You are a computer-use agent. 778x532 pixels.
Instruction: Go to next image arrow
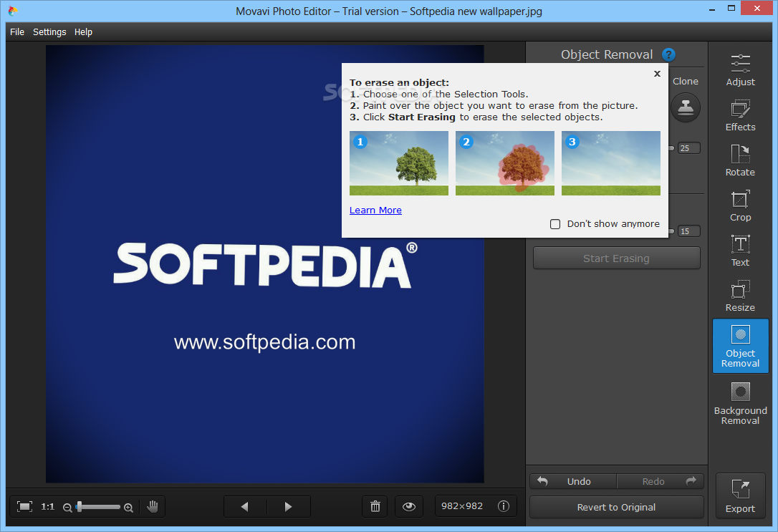(288, 506)
